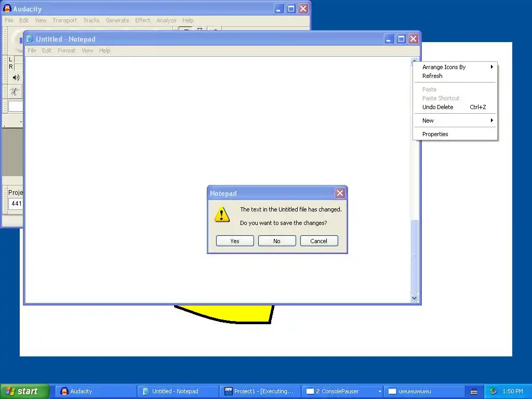Click grayed Paste Shortcut context entry
This screenshot has height=399, width=532.
click(455, 98)
